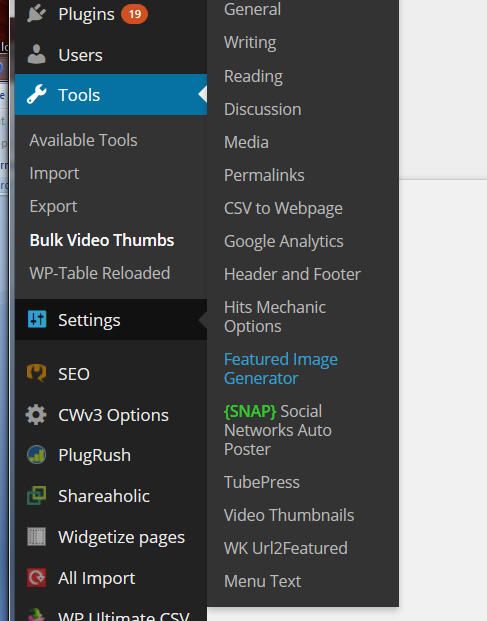Click the SEO Yoast icon

pyautogui.click(x=36, y=373)
